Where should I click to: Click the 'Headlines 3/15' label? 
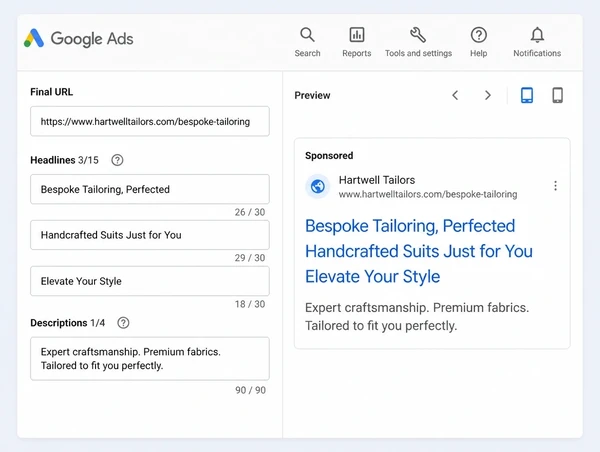(64, 160)
